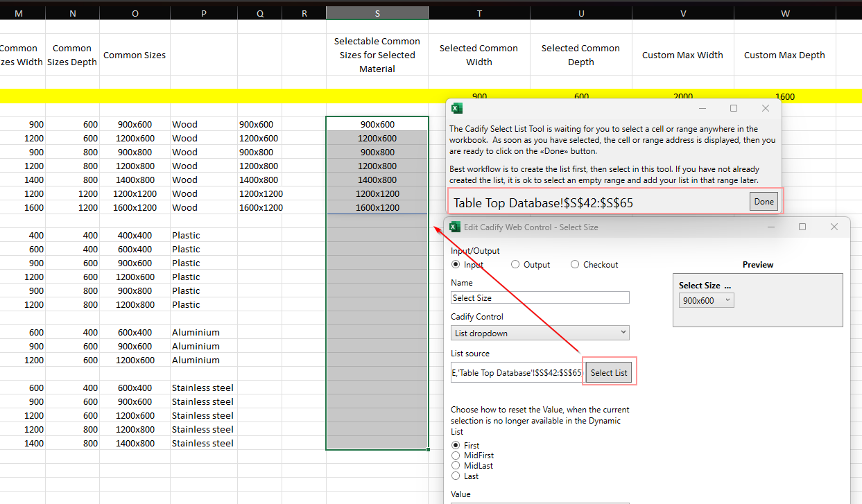Select the Output radio button
The width and height of the screenshot is (862, 504).
pos(515,264)
